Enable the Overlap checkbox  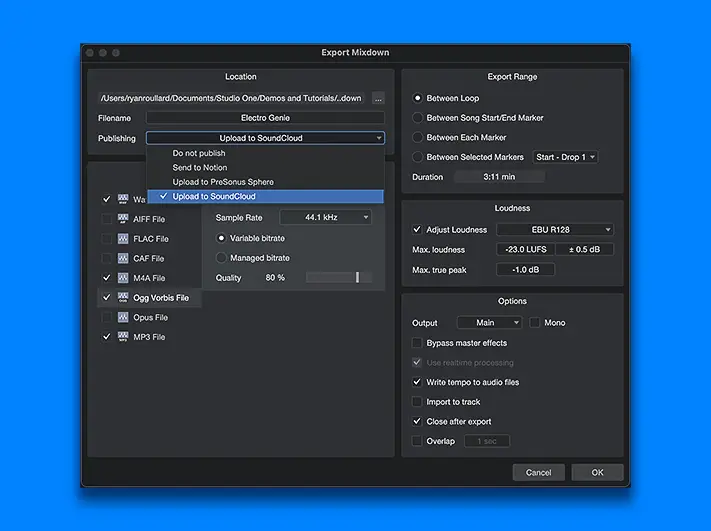point(417,441)
